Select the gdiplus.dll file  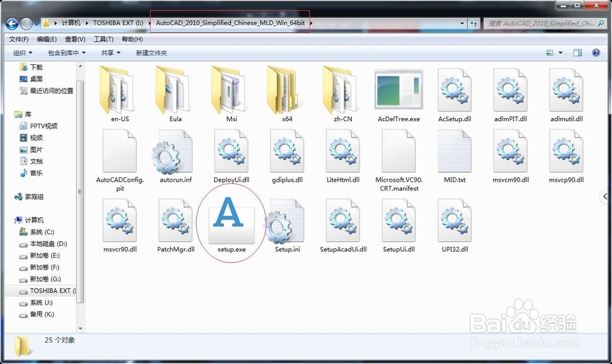click(x=287, y=157)
